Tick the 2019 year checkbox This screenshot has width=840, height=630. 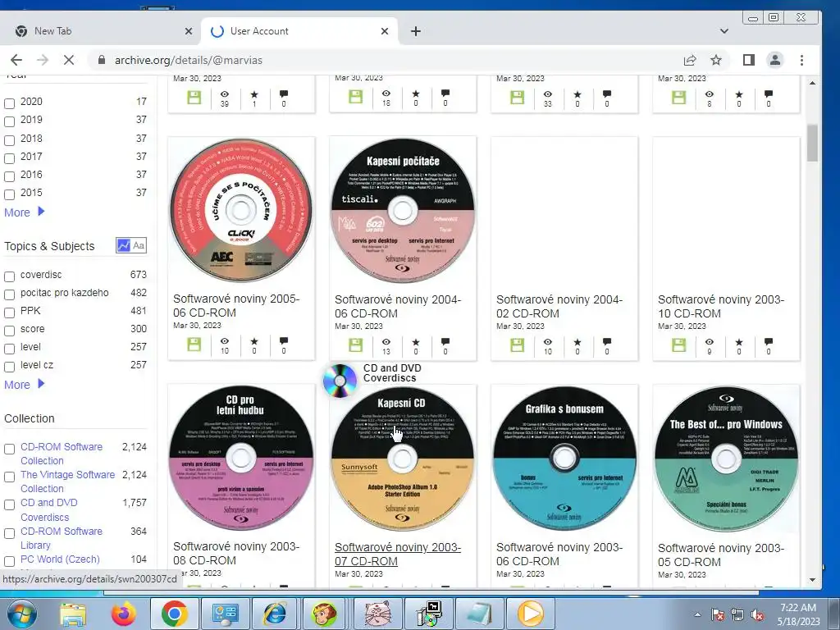tap(10, 121)
